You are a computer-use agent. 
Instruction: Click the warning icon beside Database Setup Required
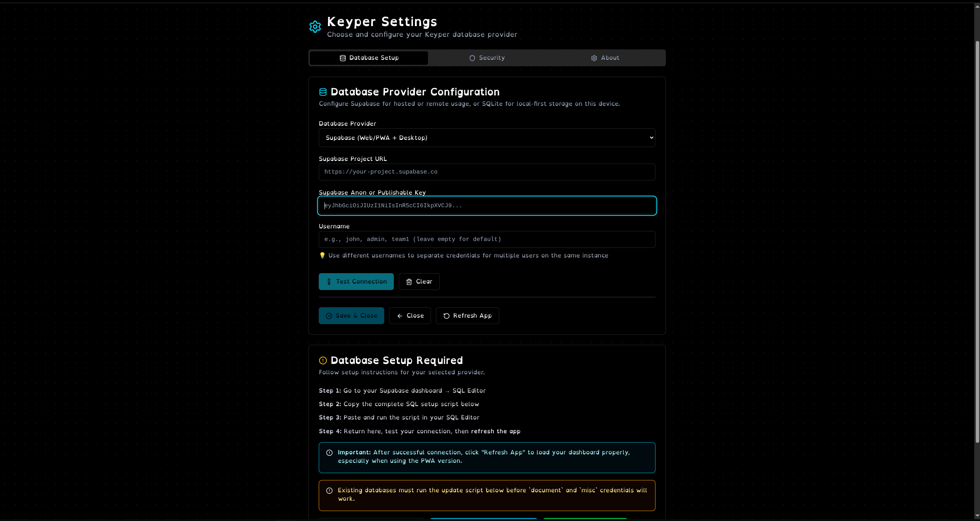[323, 360]
